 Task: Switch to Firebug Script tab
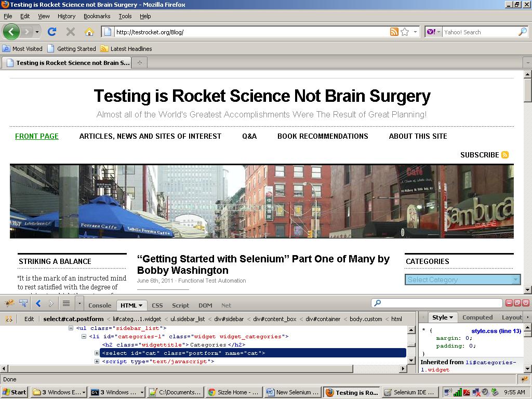(180, 305)
